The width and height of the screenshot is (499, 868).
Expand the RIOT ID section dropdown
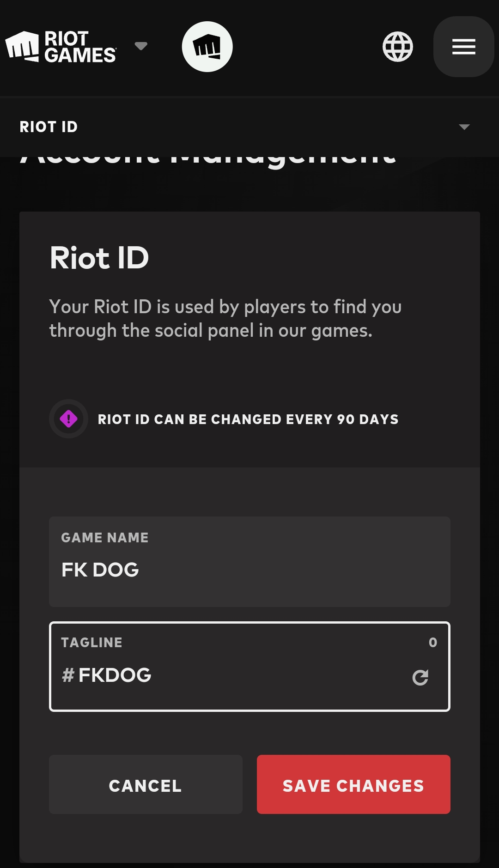[x=464, y=127]
